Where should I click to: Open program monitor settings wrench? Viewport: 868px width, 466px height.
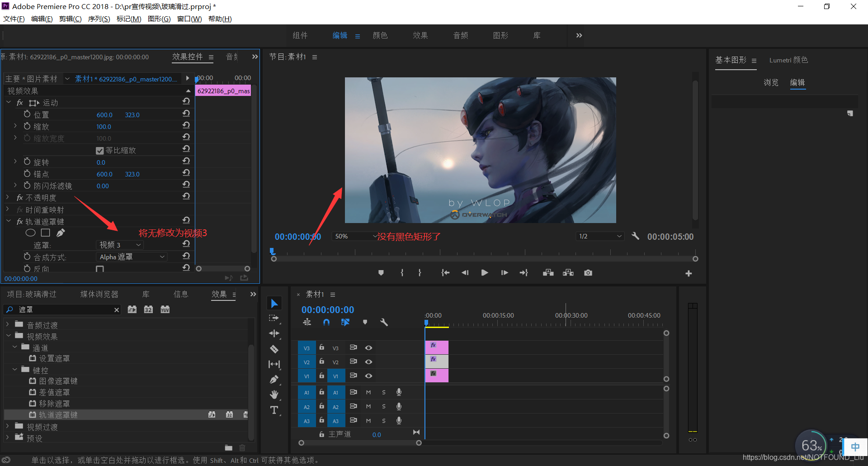click(x=636, y=236)
